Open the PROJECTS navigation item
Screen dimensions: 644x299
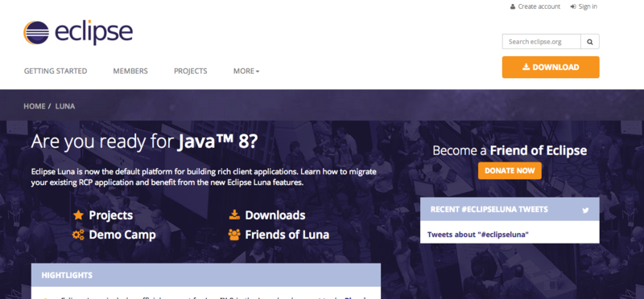coord(191,71)
